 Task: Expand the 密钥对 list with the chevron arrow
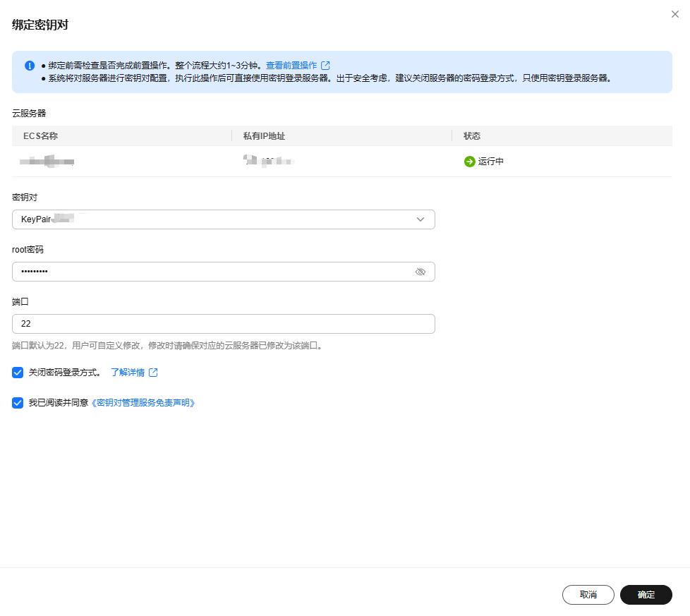(x=420, y=219)
